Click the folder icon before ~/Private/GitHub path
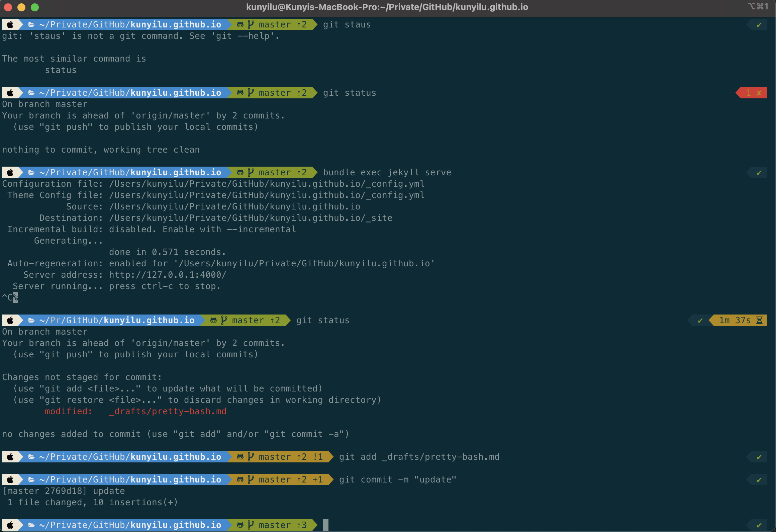 (31, 24)
